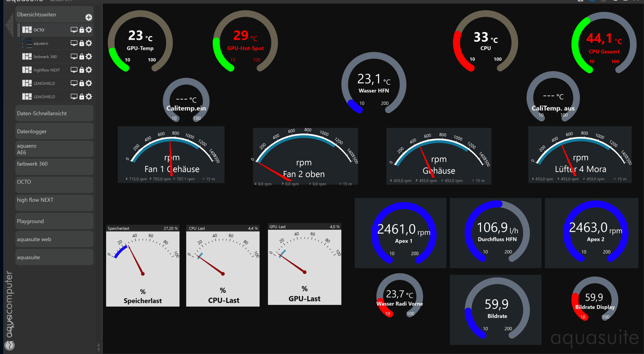Screen dimensions: 644x354
Task: Expand the OCTO device section
Action: 54,185
